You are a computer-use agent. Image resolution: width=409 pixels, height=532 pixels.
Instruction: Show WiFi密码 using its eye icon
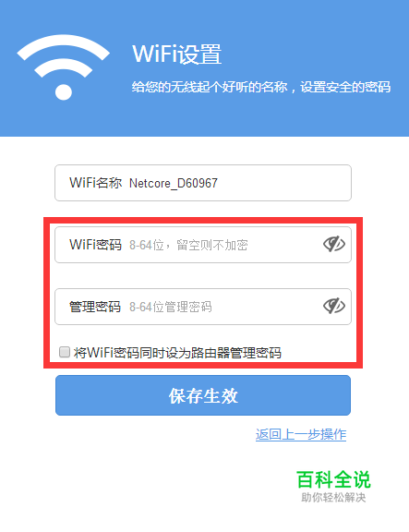(334, 244)
